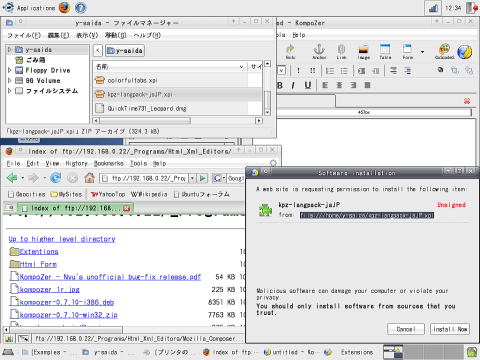The height and width of the screenshot is (360, 480).
Task: Open the Tools menu in Firefox
Action: 138,163
